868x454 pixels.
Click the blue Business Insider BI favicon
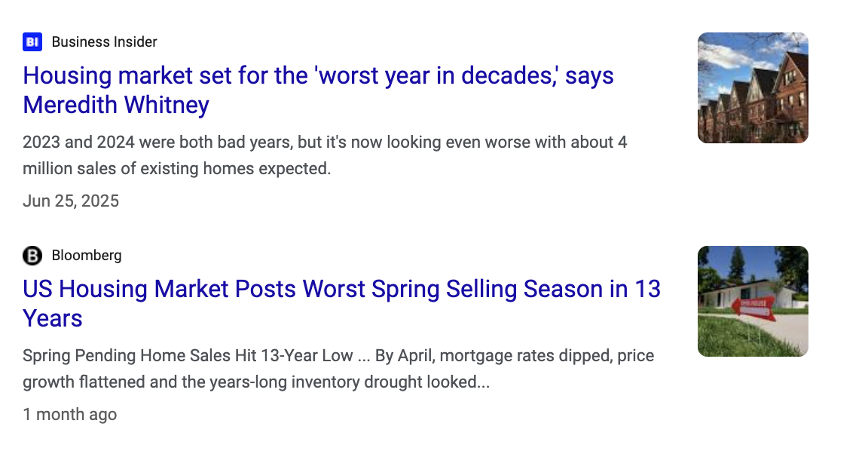(x=32, y=42)
